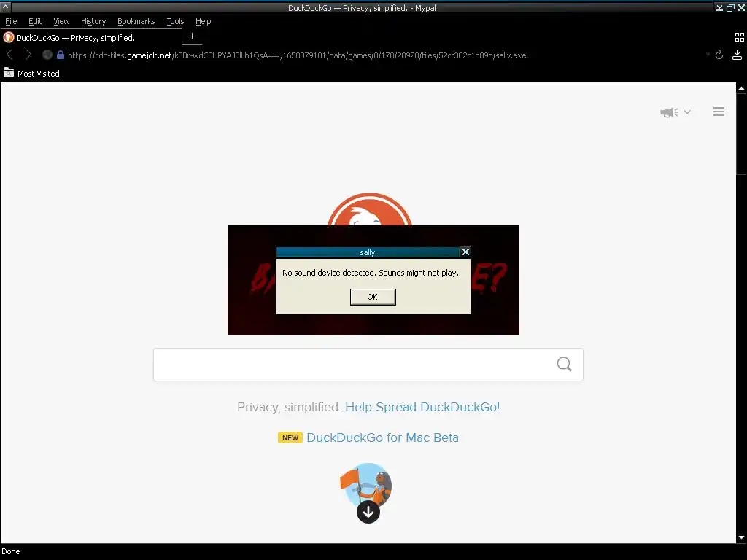Click the page scrollbar down arrow

(741, 537)
